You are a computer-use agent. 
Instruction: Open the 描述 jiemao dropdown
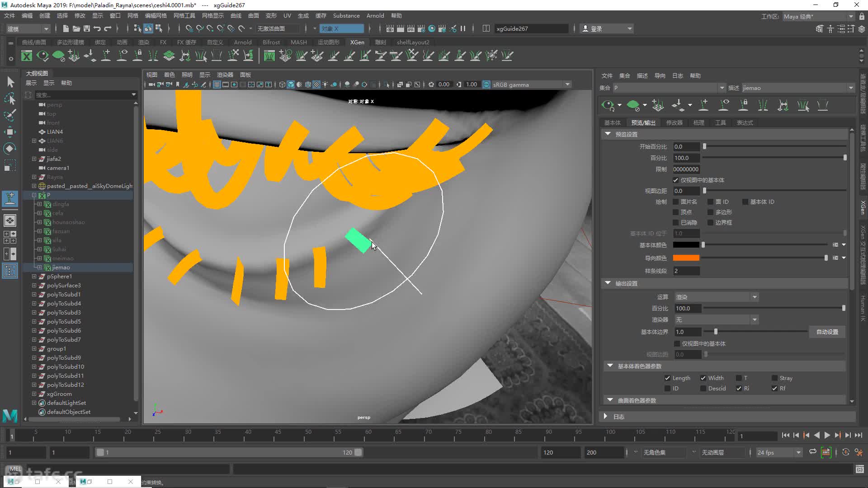[798, 88]
